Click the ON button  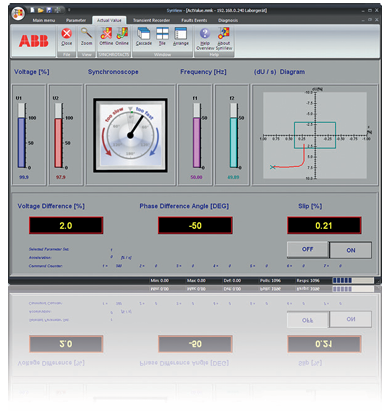pyautogui.click(x=350, y=250)
